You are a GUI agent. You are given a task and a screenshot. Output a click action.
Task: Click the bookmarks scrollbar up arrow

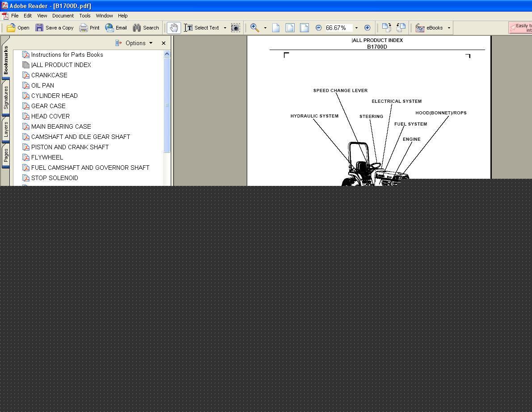(167, 54)
